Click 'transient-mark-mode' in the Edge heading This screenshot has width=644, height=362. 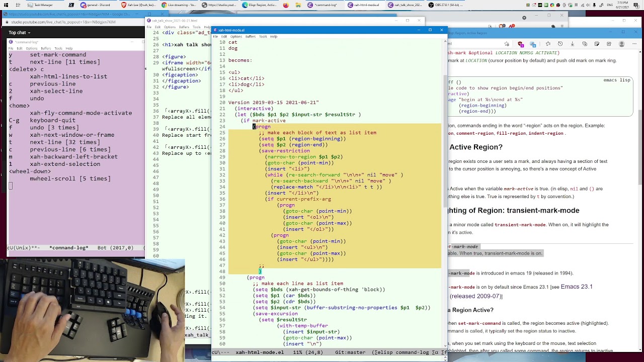point(543,211)
